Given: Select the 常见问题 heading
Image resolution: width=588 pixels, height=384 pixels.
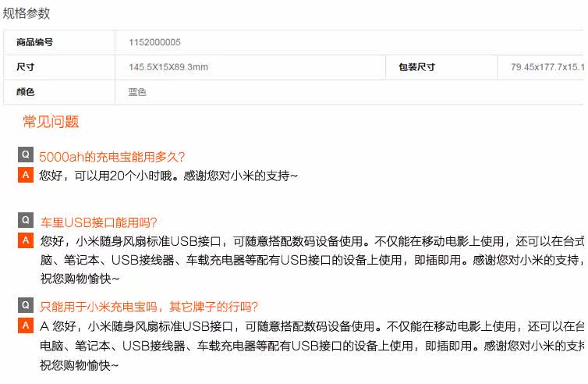Looking at the screenshot, I should [x=51, y=122].
